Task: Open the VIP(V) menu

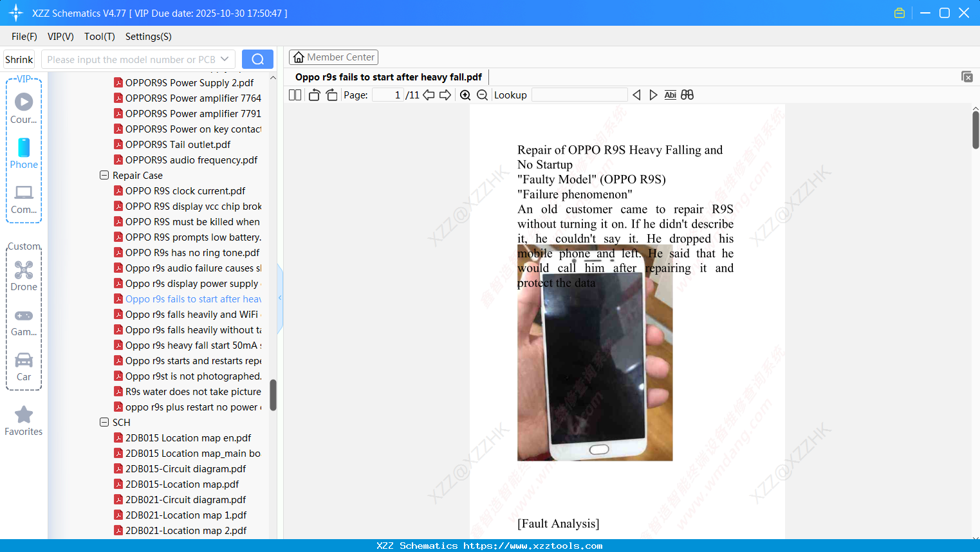Action: 60,37
